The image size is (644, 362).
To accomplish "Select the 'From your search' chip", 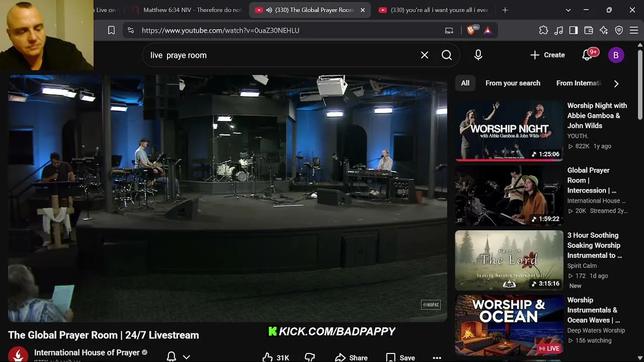I will point(513,83).
